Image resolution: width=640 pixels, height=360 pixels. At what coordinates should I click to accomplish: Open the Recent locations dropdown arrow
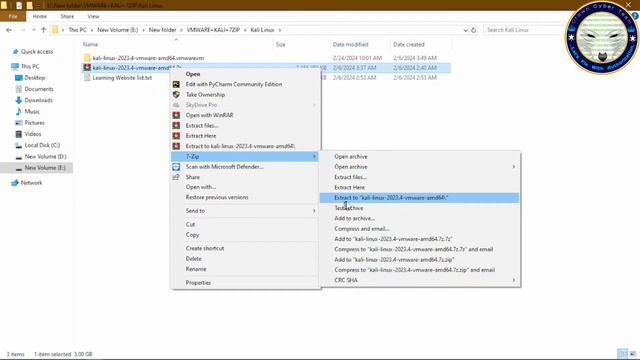coord(34,30)
